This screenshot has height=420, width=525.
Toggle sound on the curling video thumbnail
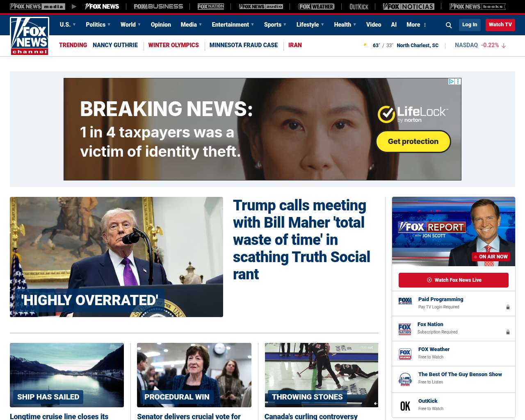coord(375,404)
